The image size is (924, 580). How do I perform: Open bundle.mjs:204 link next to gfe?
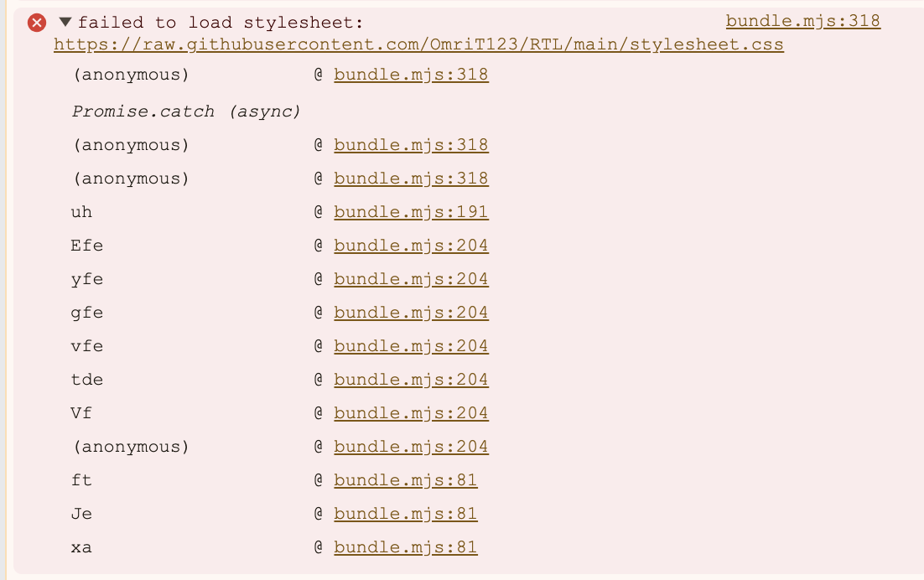click(x=411, y=313)
